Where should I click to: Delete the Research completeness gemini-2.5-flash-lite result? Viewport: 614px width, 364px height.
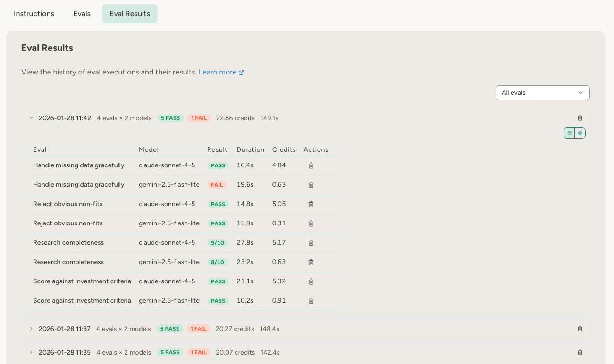coord(311,262)
